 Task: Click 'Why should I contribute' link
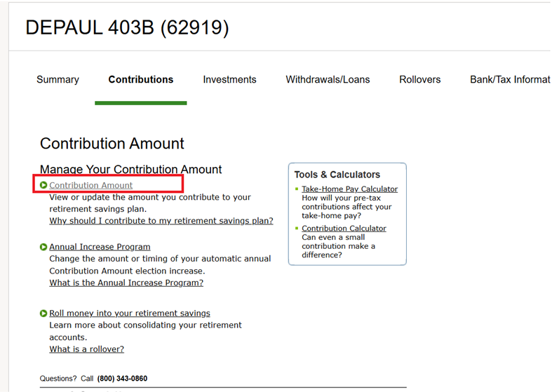tap(161, 221)
